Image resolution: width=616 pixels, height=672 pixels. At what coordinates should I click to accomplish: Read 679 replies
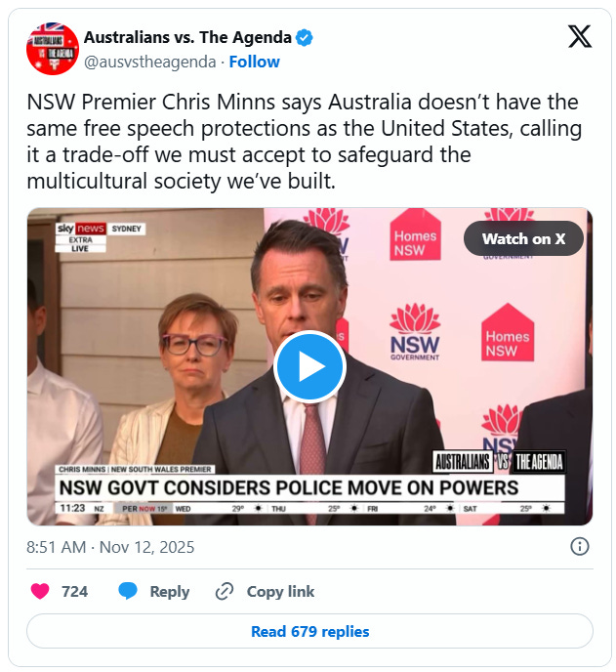309,631
